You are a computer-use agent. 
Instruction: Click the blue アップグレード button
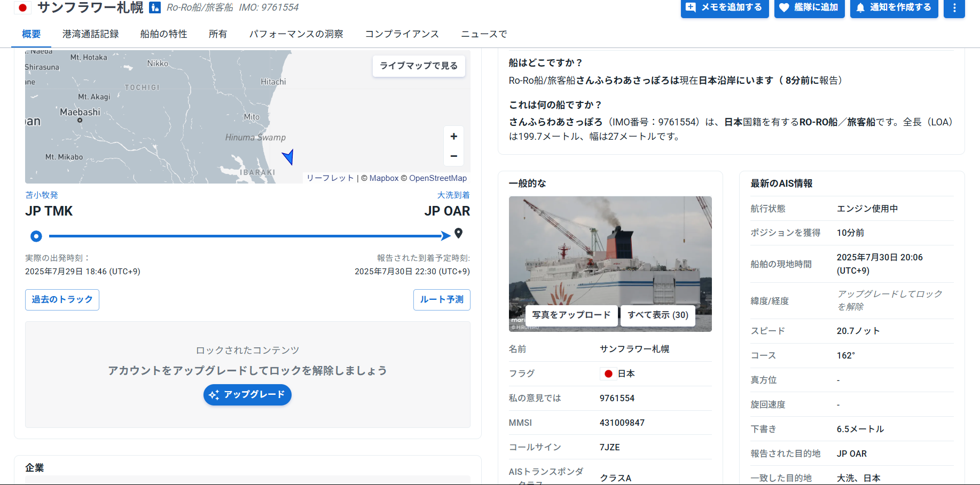(x=247, y=395)
